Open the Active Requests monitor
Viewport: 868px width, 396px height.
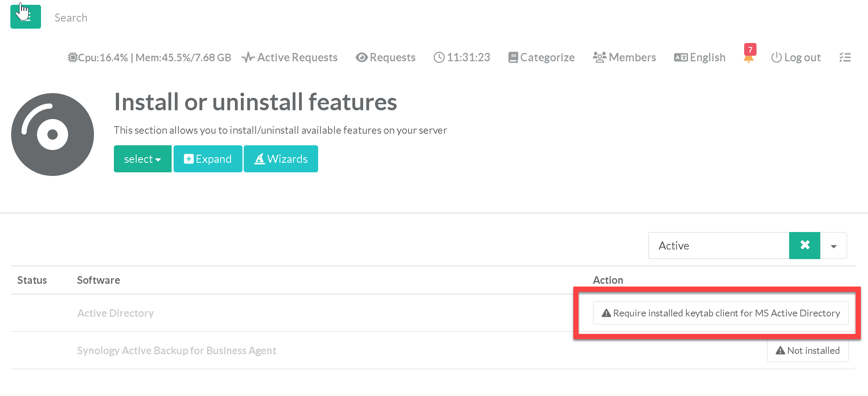290,58
